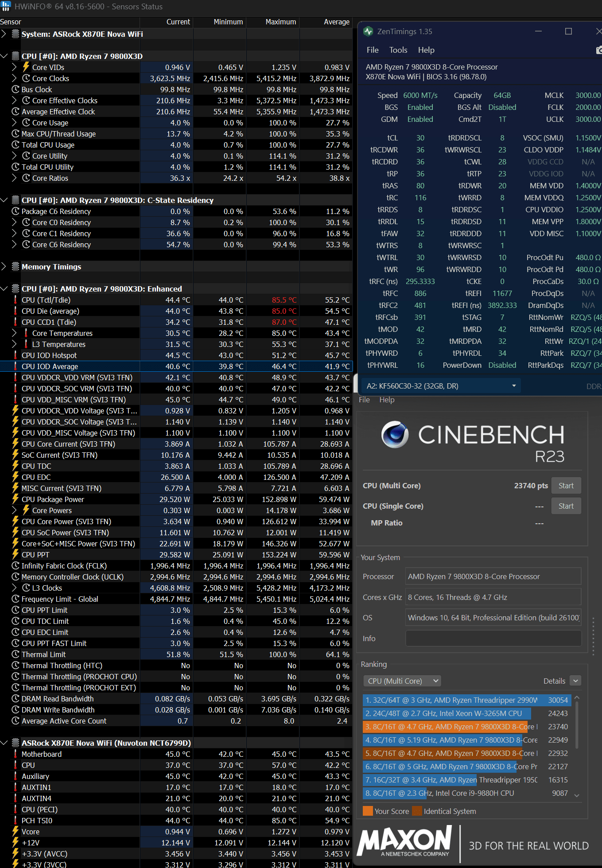
Task: Click the lightning icon beside SoC Current (SVI3 TFN)
Action: click(16, 455)
